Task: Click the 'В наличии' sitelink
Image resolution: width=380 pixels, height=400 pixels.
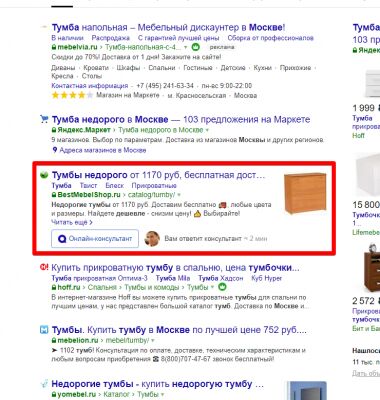Action: point(67,38)
